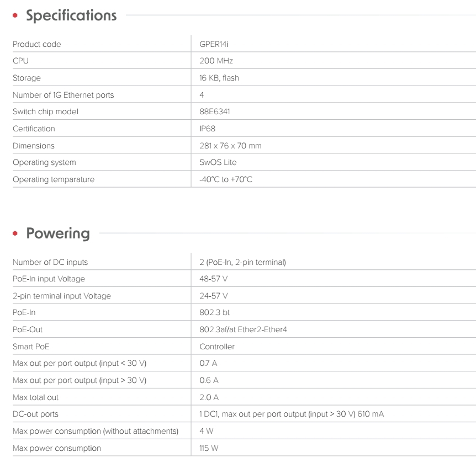476x463 pixels.
Task: Click the 115 W max power consumption value
Action: [209, 448]
